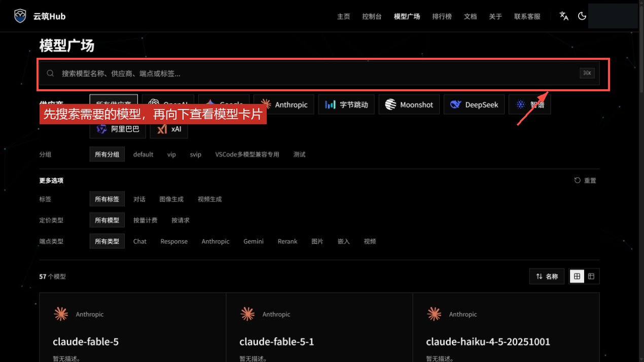Filter by Chat endpoint type

(140, 241)
